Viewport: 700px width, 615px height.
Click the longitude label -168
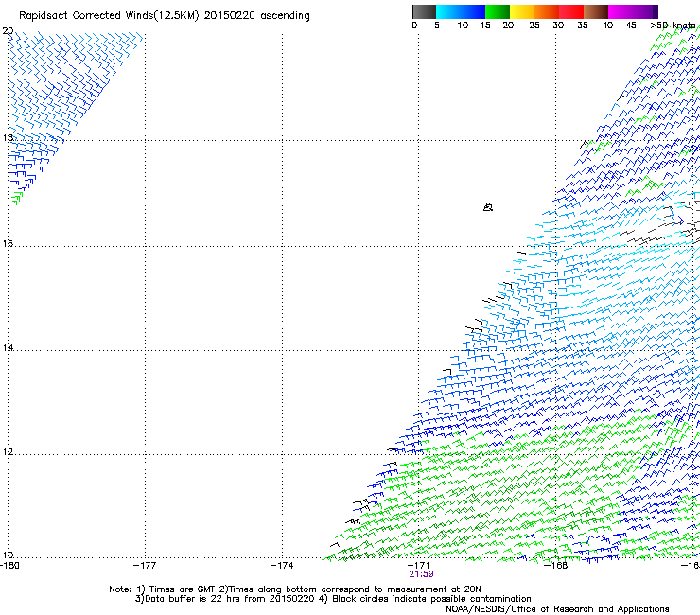tap(556, 566)
